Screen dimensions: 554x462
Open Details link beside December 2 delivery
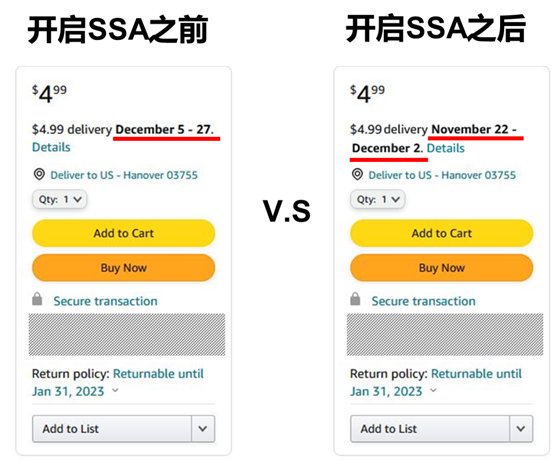[x=446, y=148]
